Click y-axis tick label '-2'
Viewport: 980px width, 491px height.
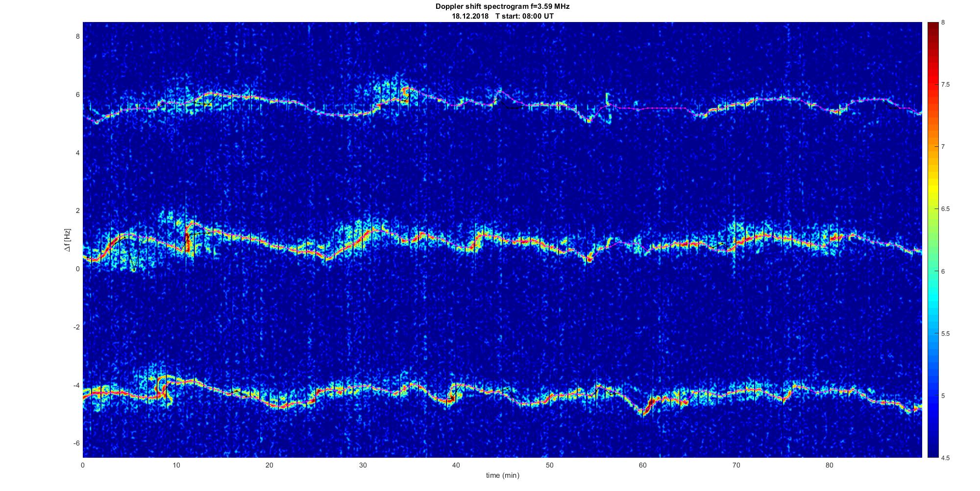76,327
